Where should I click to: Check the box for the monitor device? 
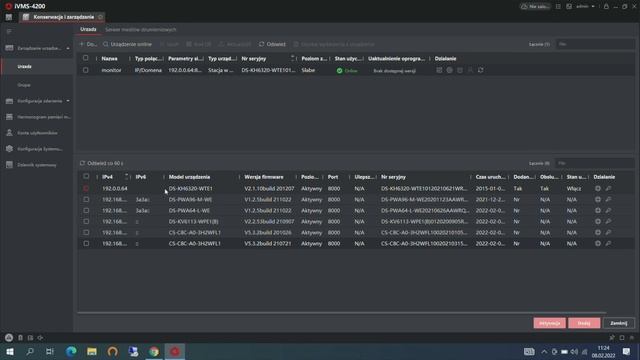[x=86, y=70]
